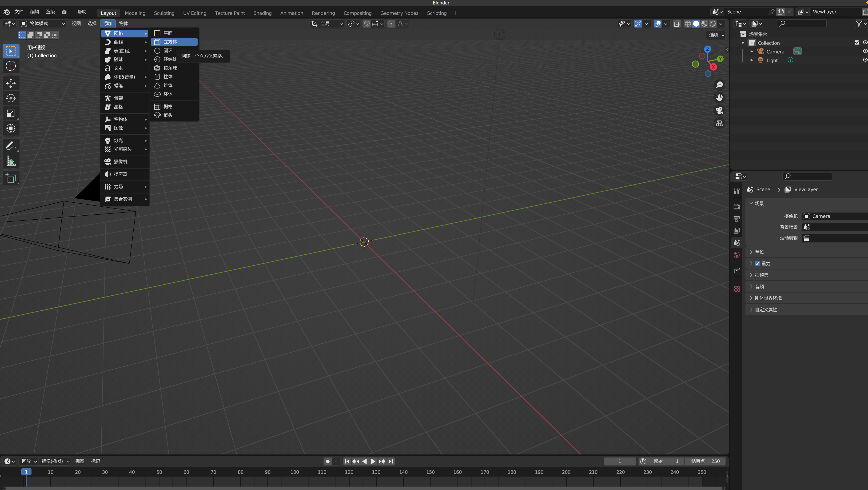
Task: Jump to the last frame
Action: tap(390, 461)
